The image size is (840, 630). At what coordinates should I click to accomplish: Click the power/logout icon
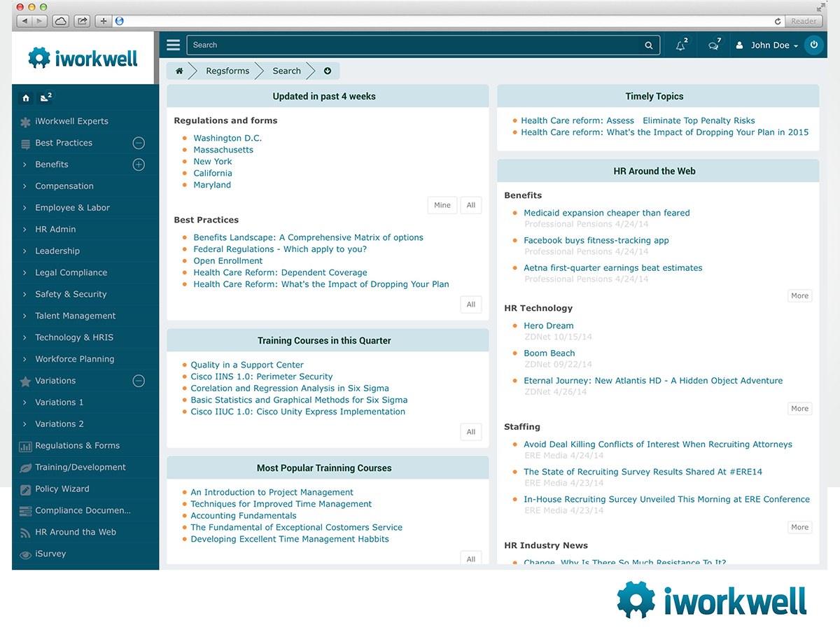point(813,44)
